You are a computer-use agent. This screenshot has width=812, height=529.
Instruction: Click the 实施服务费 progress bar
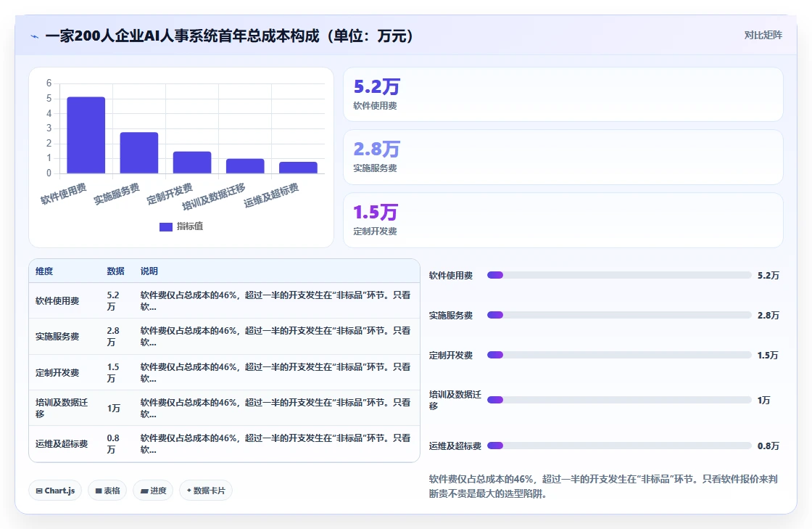[619, 315]
